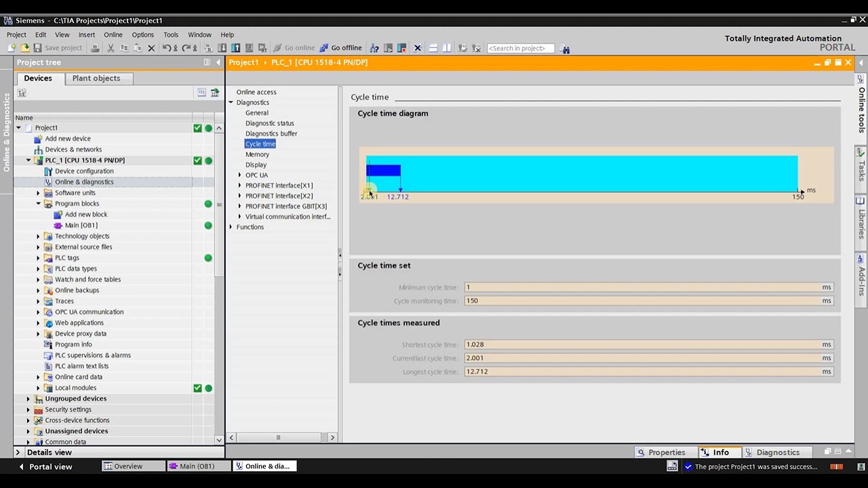Click Search in project field
Screen dimensions: 868x488
coord(521,48)
